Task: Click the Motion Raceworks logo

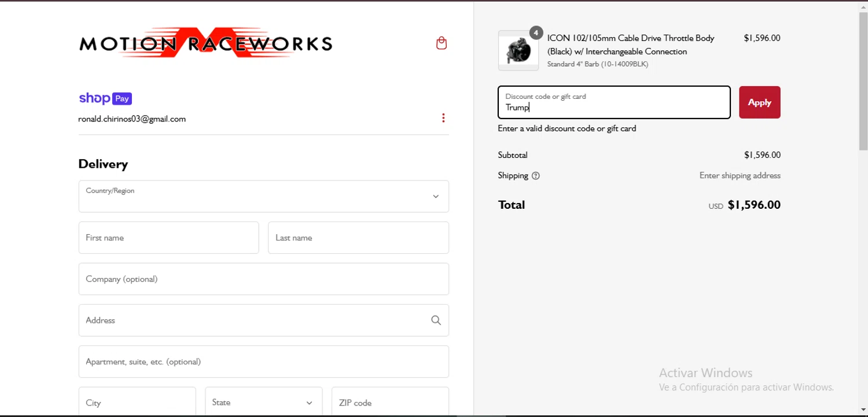Action: pyautogui.click(x=205, y=43)
